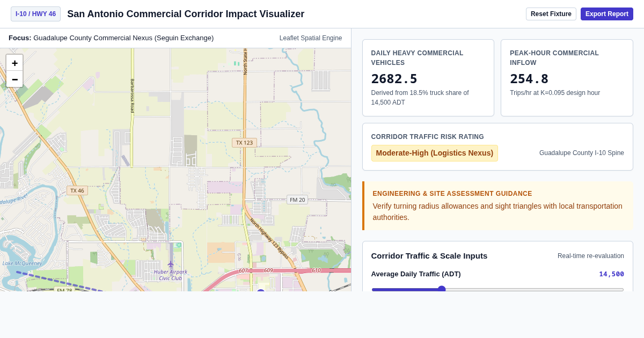
Task: Select the I-10 / HWY 46 badge
Action: click(35, 14)
